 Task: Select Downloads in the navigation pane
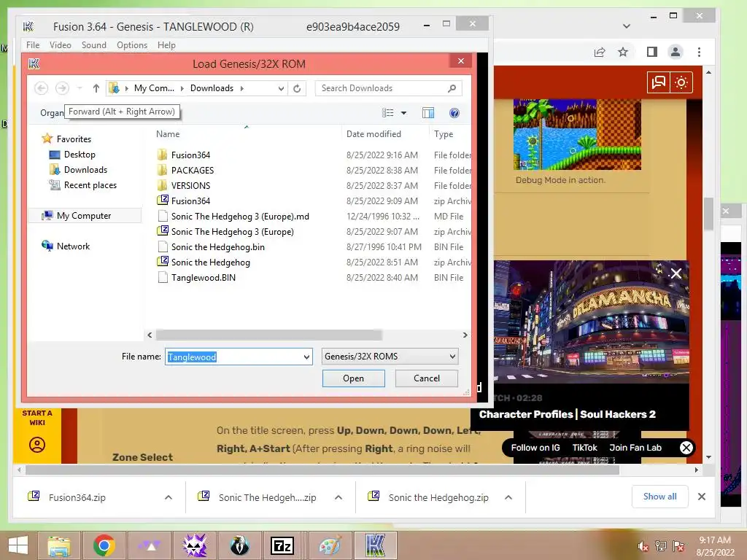86,169
